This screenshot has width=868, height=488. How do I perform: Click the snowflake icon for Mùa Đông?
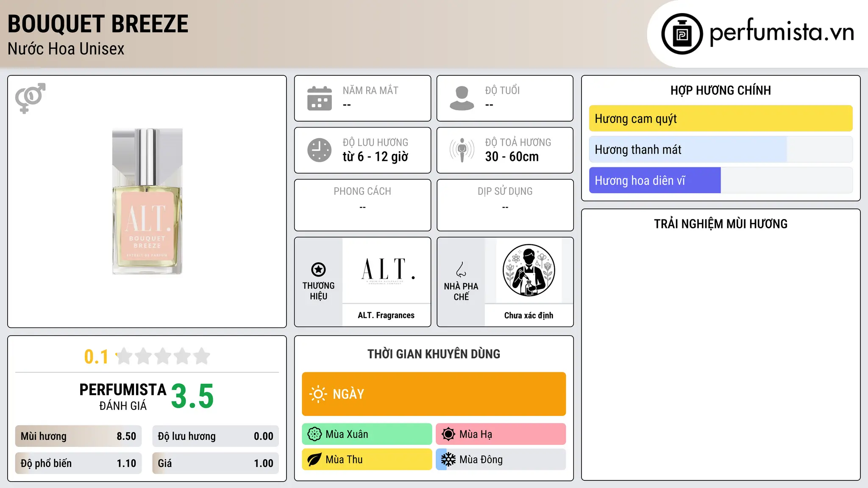coord(448,460)
